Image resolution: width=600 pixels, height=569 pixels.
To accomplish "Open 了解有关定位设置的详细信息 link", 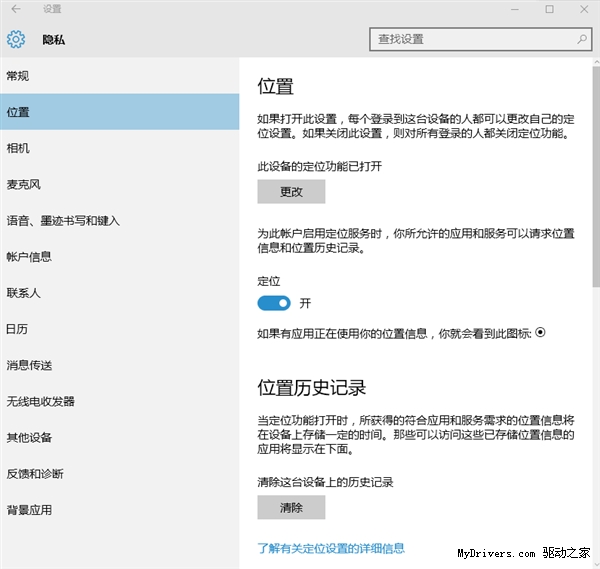I will (x=331, y=548).
